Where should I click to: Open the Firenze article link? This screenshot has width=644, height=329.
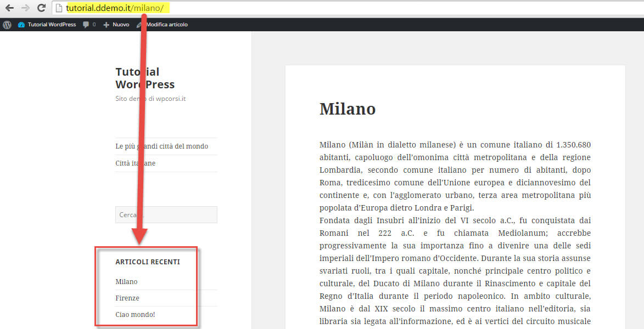[x=127, y=298]
